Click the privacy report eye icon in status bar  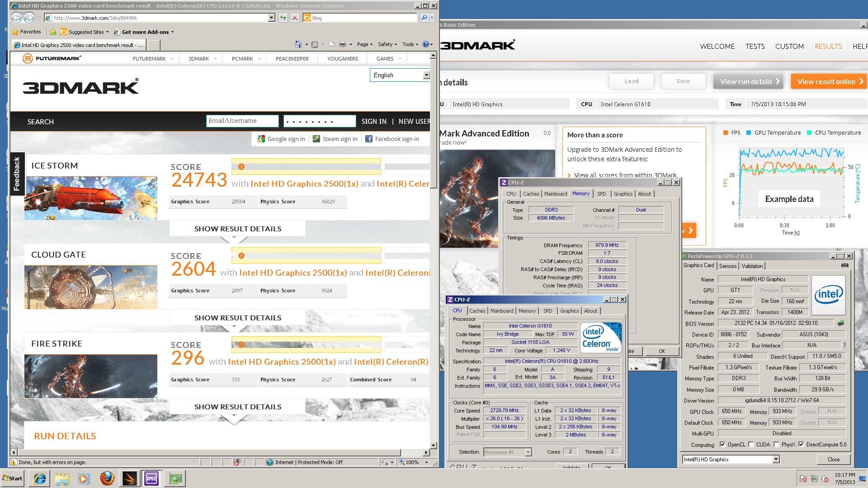click(237, 462)
